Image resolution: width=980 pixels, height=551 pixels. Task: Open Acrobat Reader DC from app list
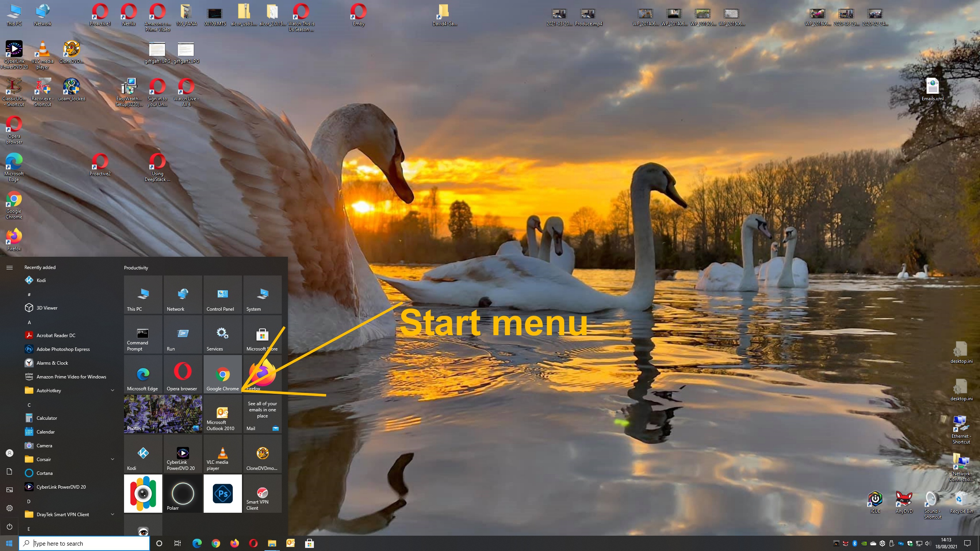56,336
